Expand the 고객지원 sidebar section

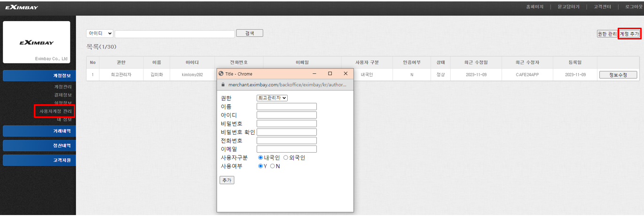tap(39, 160)
